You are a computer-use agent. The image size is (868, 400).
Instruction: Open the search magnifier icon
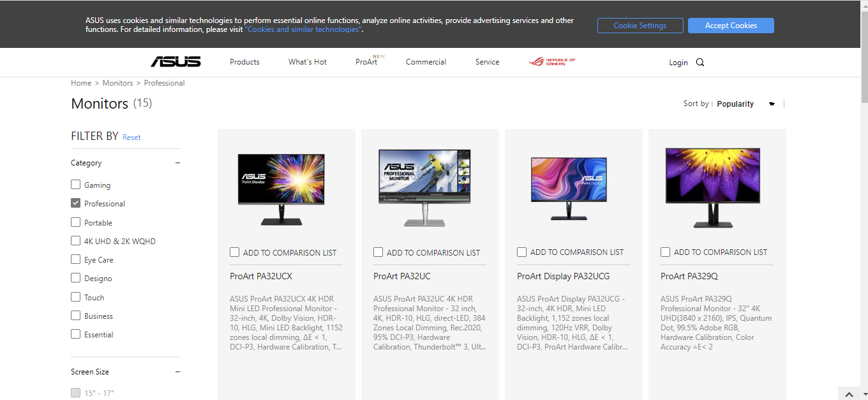coord(700,62)
